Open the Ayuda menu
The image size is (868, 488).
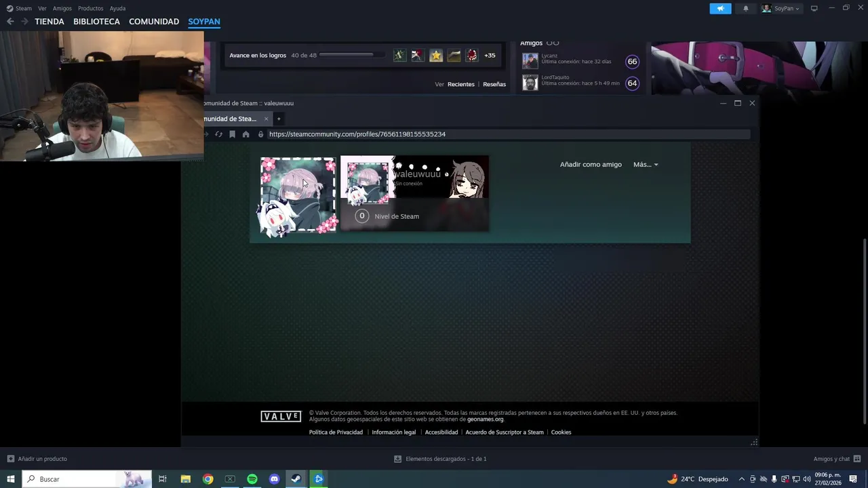(x=117, y=8)
